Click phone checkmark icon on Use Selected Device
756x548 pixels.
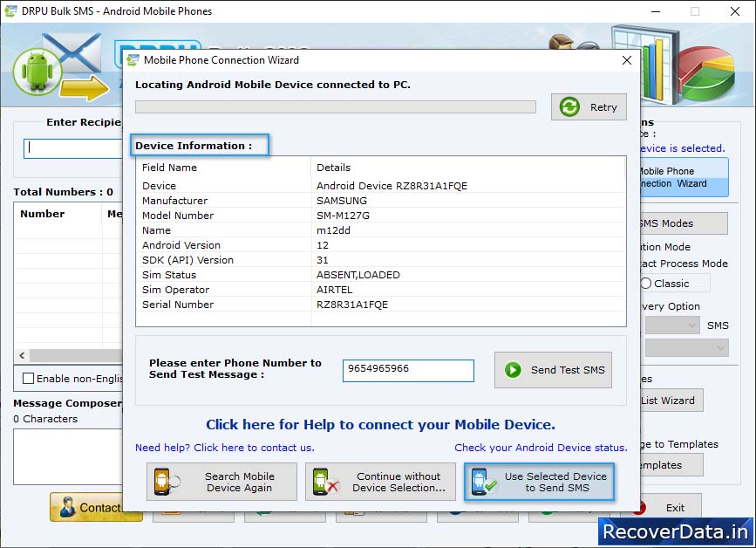(484, 482)
